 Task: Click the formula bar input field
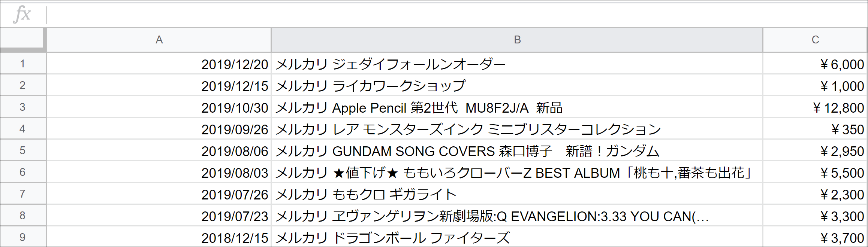(x=456, y=15)
